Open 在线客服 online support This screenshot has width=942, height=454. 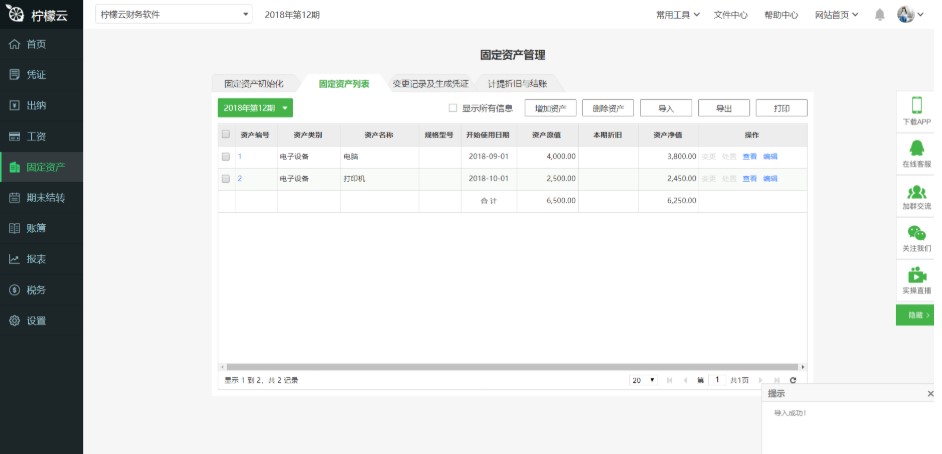click(x=916, y=148)
